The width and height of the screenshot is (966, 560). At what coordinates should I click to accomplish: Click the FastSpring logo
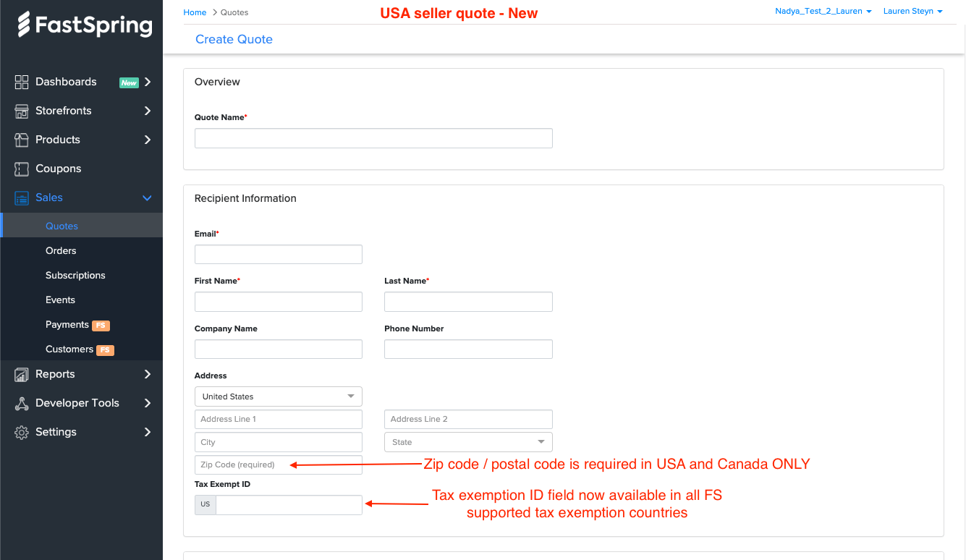pyautogui.click(x=81, y=25)
